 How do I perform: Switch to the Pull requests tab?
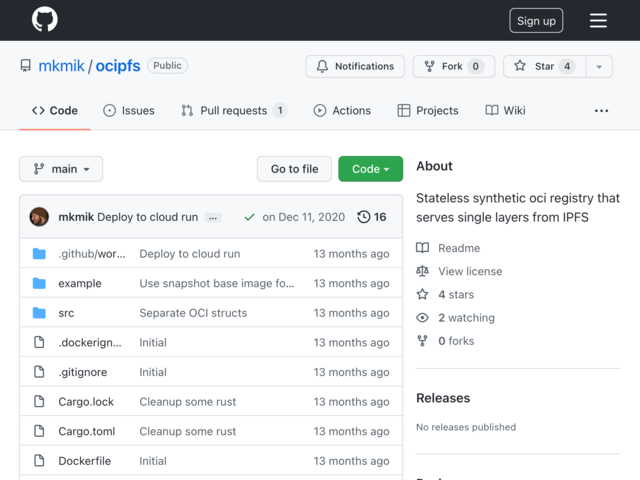[x=234, y=111]
